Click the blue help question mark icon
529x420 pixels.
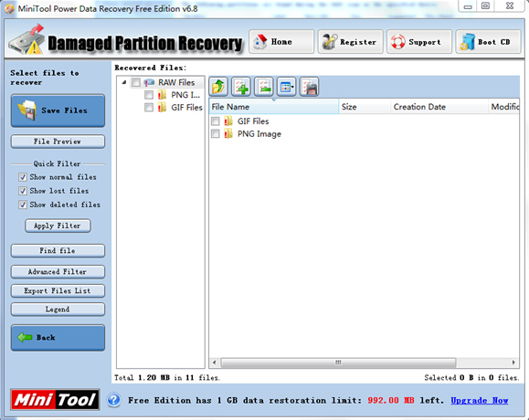(114, 400)
